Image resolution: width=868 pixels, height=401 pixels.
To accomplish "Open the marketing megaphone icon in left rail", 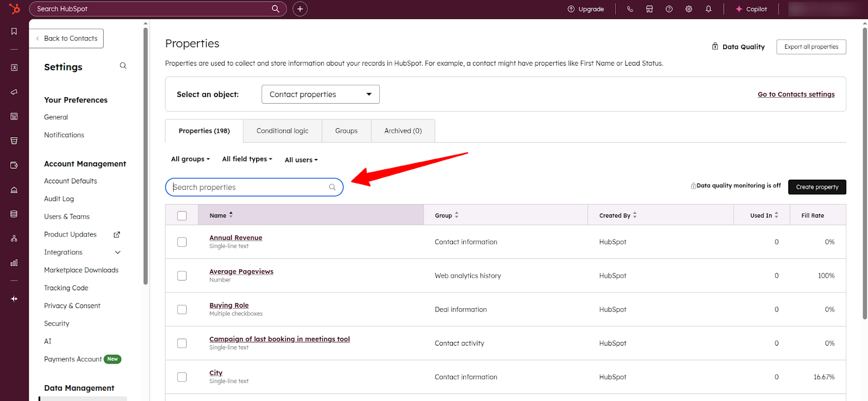I will [x=14, y=92].
